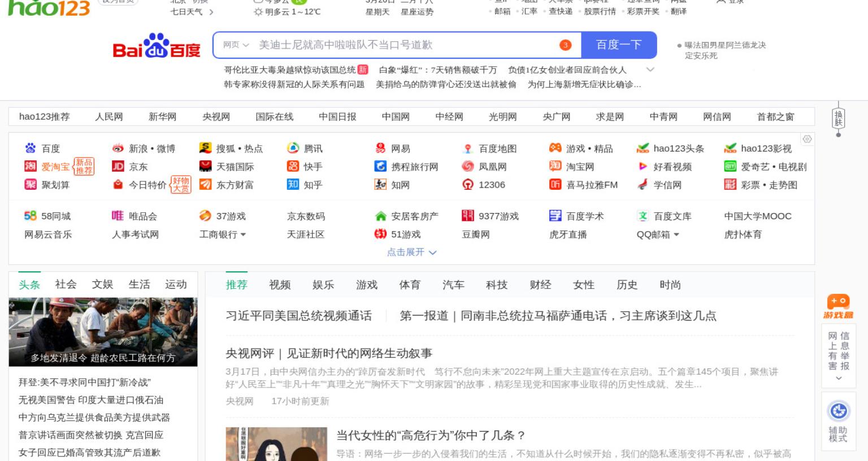Click the 百度地图 pin icon
Viewport: 868px width, 461px height.
tap(467, 149)
